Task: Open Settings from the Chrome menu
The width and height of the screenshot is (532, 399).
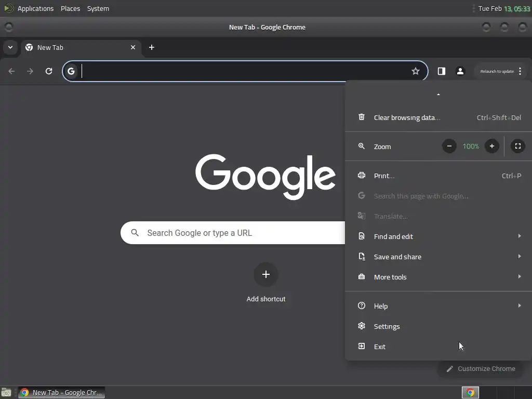Action: tap(438, 326)
